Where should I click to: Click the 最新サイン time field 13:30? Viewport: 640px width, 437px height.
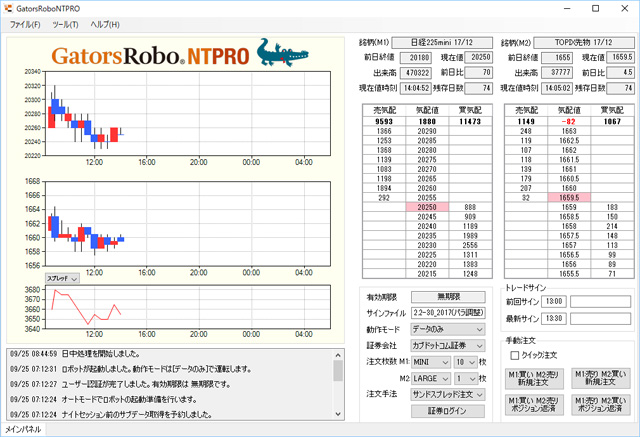tap(553, 318)
